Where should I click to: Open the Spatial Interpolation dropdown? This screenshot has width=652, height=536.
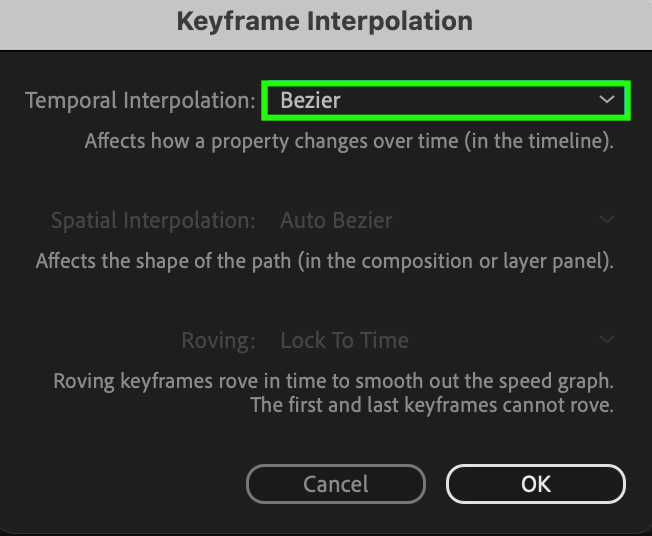point(444,220)
